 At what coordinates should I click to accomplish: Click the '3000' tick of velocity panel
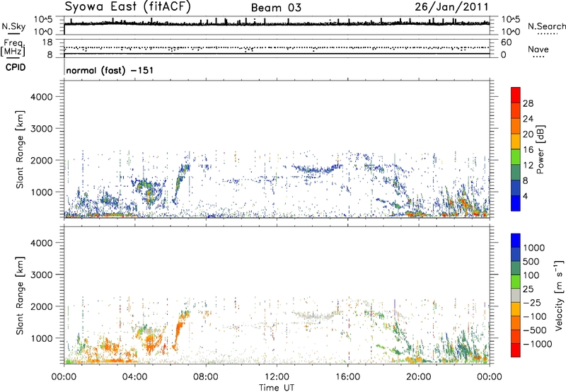tap(41, 275)
